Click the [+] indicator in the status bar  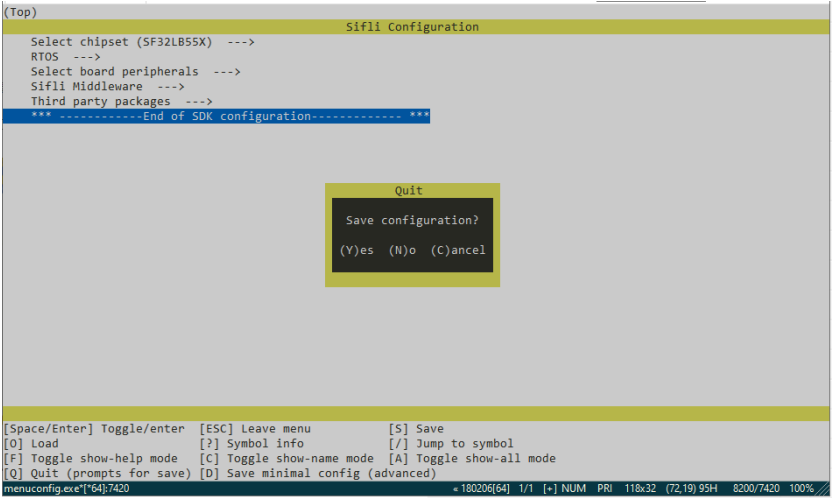(549, 489)
